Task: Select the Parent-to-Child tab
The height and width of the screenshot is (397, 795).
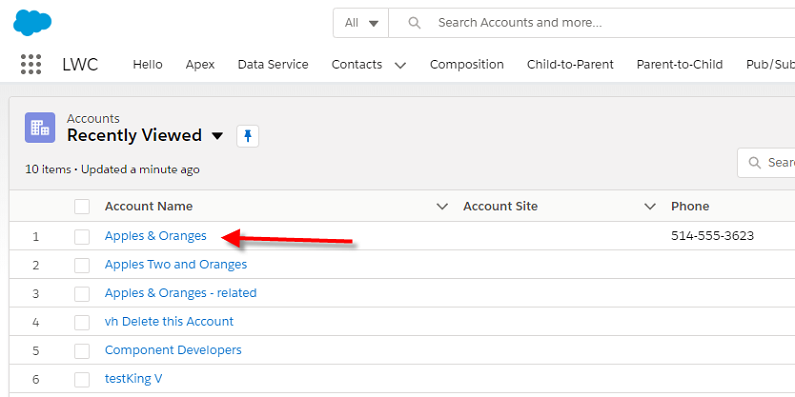Action: click(680, 65)
